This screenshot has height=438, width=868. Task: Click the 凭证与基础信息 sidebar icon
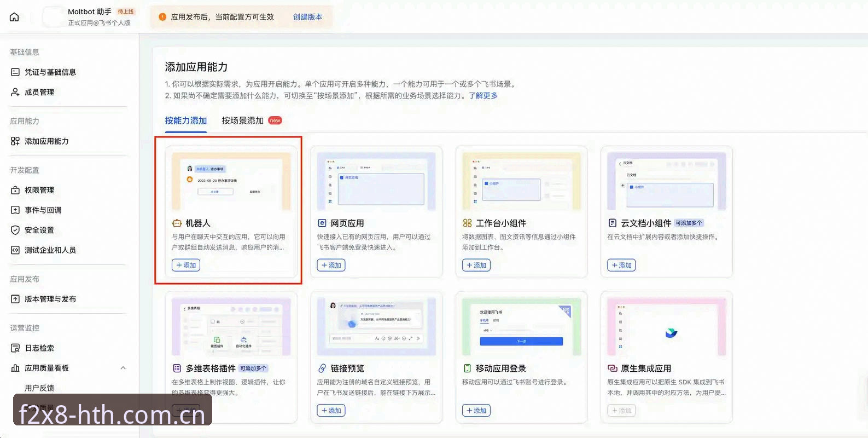(x=15, y=72)
